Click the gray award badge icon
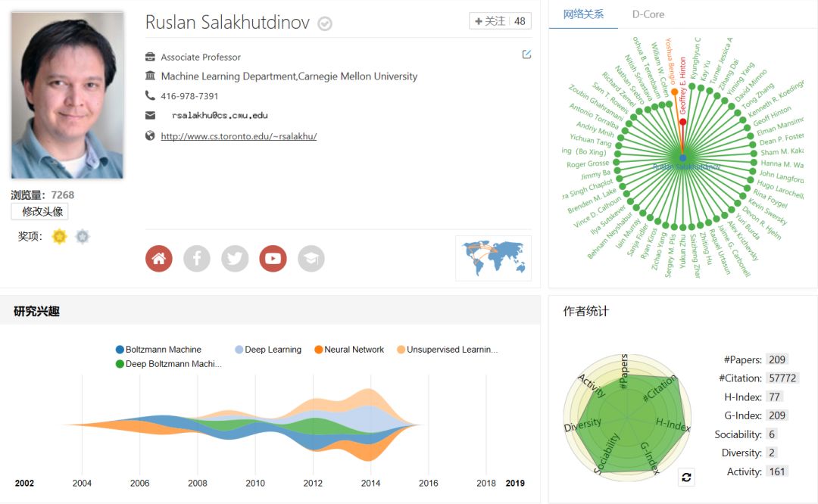818x504 pixels. tap(83, 237)
